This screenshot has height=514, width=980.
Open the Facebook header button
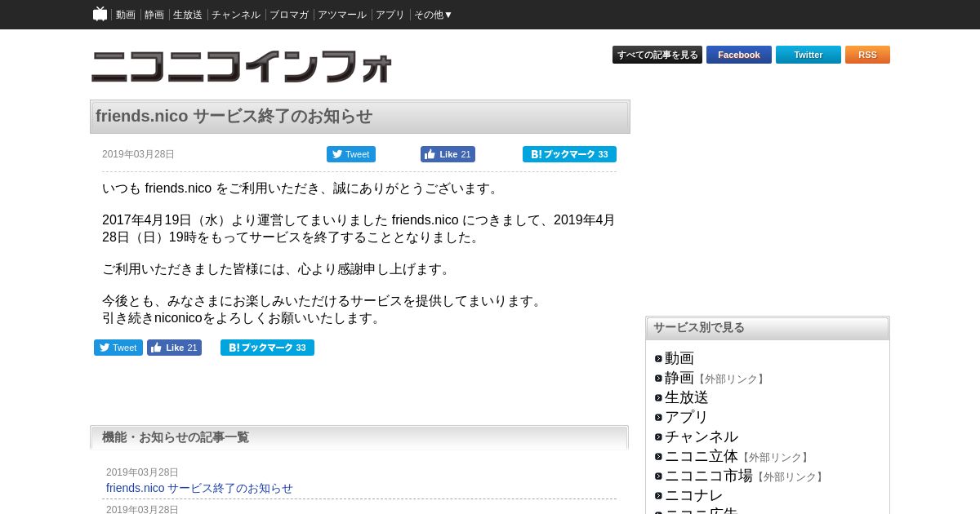(739, 55)
